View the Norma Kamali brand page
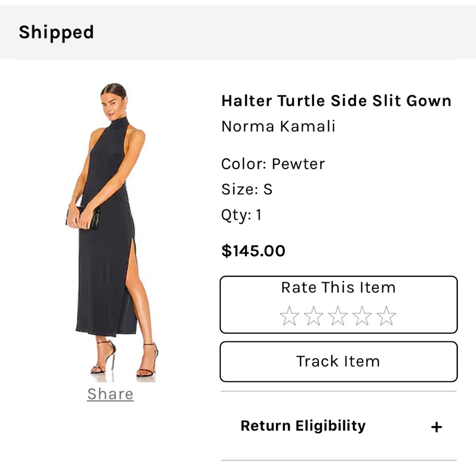Image resolution: width=476 pixels, height=476 pixels. click(x=278, y=126)
